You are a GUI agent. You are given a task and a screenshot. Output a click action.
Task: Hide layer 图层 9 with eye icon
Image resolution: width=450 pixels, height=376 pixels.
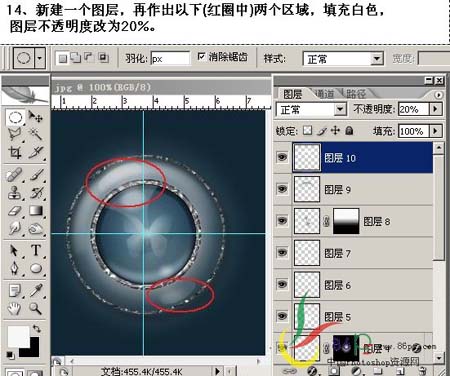(282, 189)
